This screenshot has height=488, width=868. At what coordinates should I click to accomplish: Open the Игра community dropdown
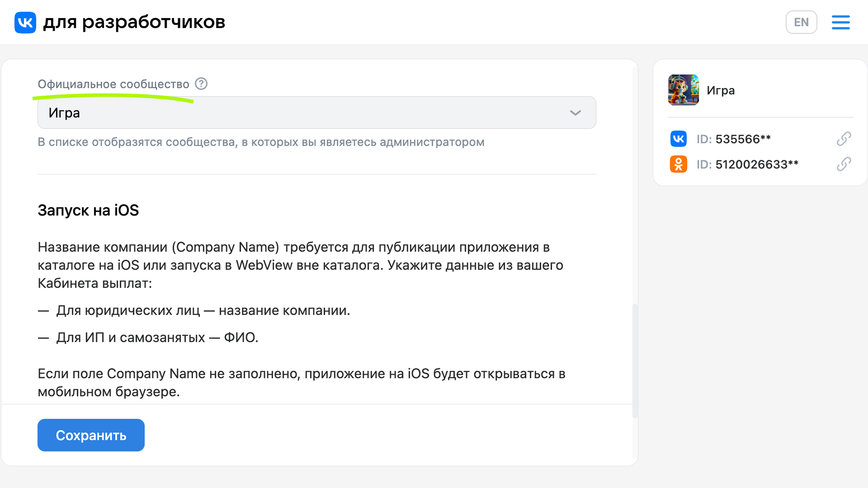317,113
